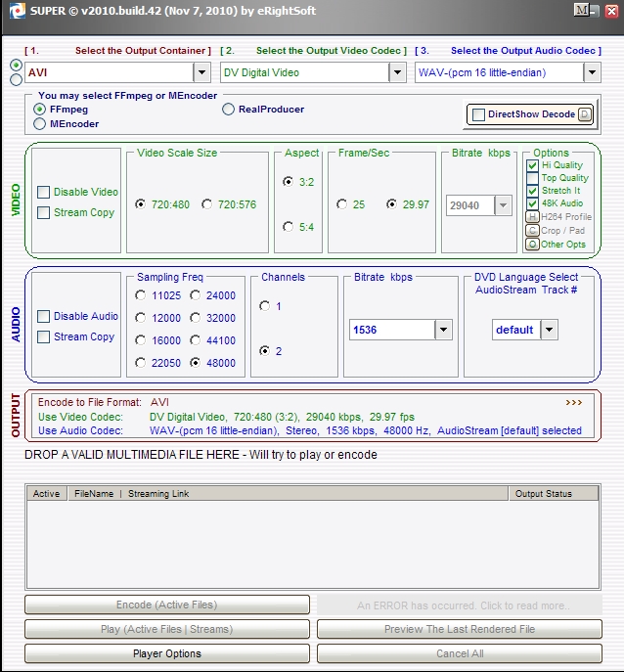Expand the audio Bitrate kbps dropdown 1536
Screen dimensions: 624x672
click(x=444, y=330)
